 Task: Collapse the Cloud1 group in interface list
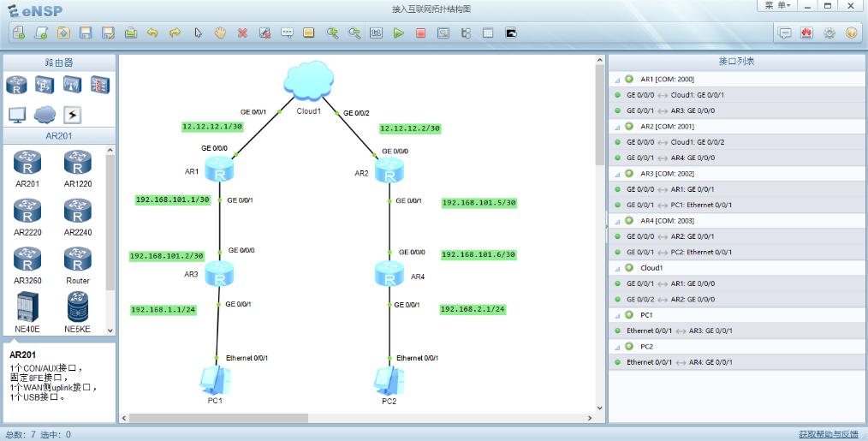point(616,268)
